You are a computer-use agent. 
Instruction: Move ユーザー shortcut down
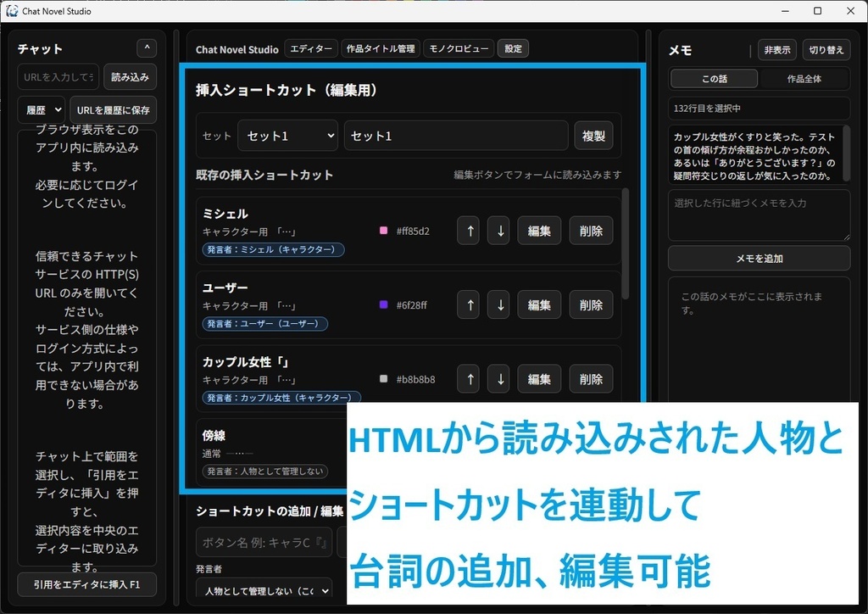[x=498, y=304]
